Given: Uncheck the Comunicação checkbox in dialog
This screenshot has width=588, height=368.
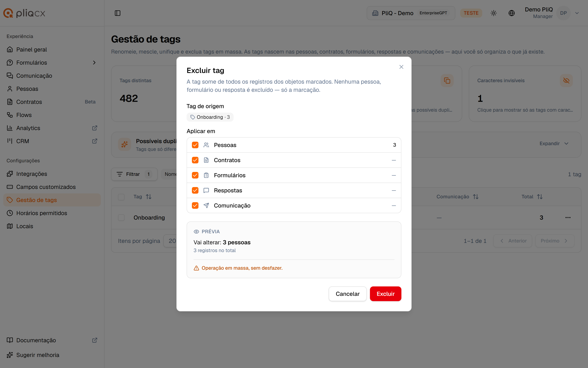Looking at the screenshot, I should (195, 205).
